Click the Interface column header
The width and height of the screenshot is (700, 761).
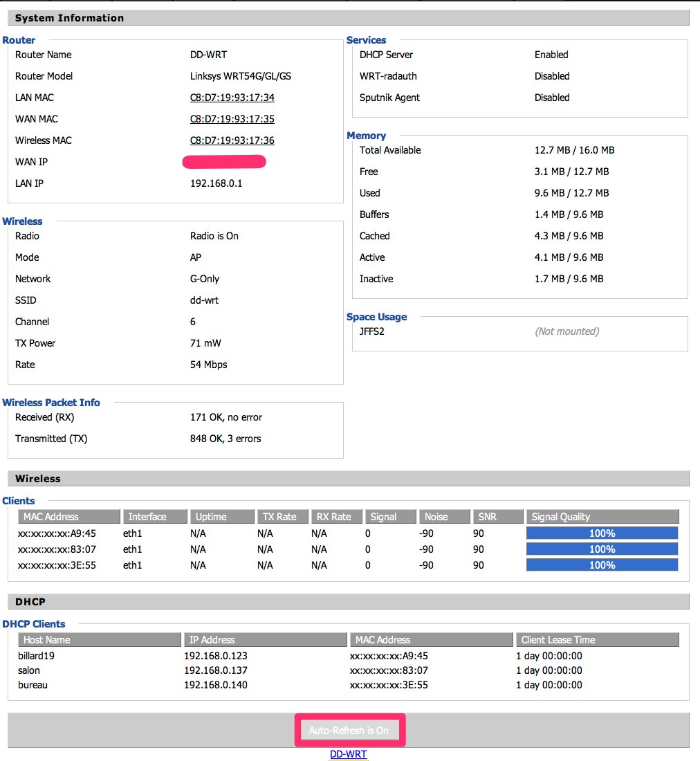coord(155,516)
